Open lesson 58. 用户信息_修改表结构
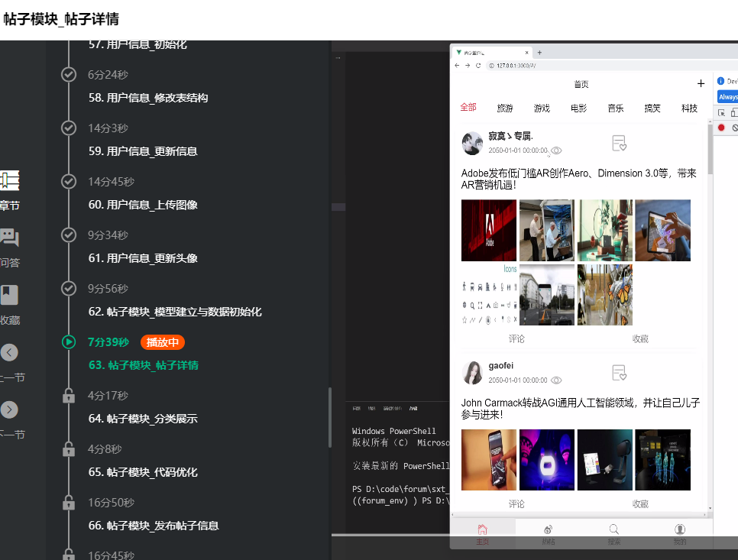 (147, 98)
